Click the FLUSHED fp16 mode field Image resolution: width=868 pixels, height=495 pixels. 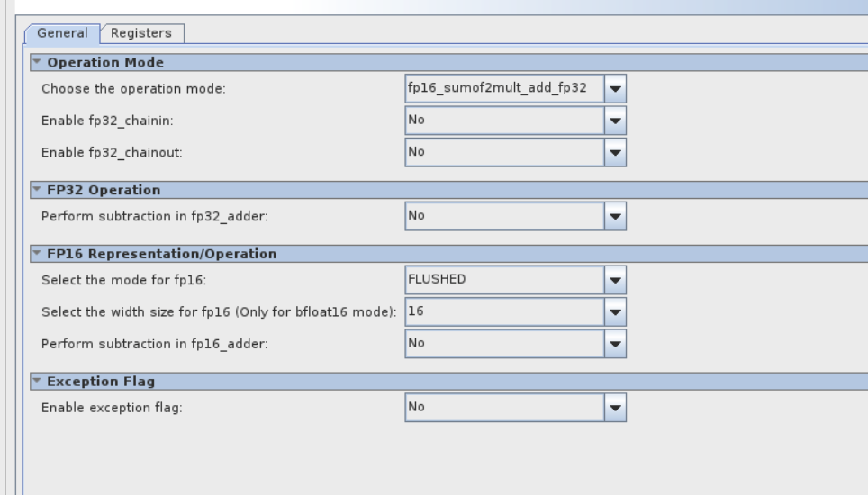(x=503, y=280)
